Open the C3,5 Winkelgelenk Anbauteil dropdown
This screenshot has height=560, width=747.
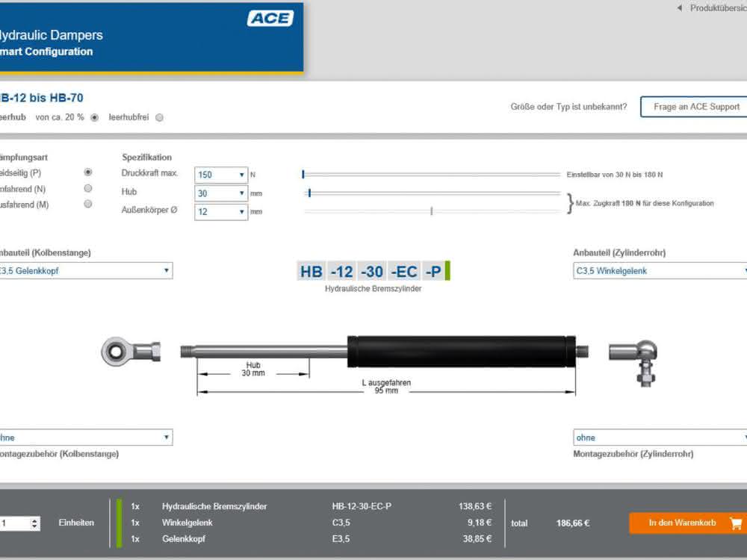click(x=660, y=270)
